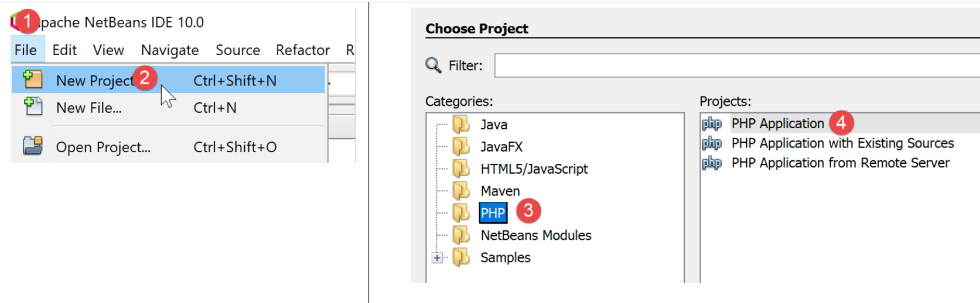Click the Java category folder icon
The image size is (980, 303).
coord(462,125)
